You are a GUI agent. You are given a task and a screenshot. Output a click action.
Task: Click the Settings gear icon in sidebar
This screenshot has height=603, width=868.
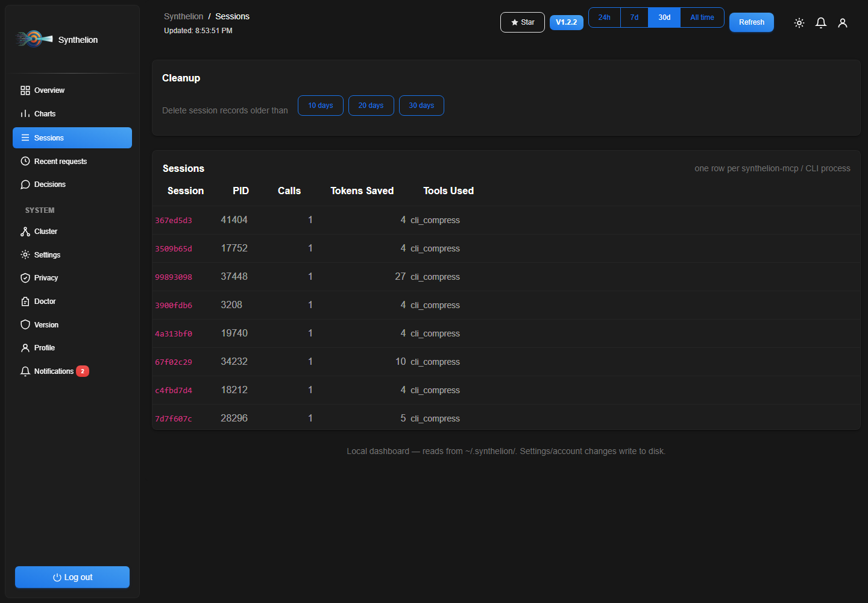(x=25, y=255)
